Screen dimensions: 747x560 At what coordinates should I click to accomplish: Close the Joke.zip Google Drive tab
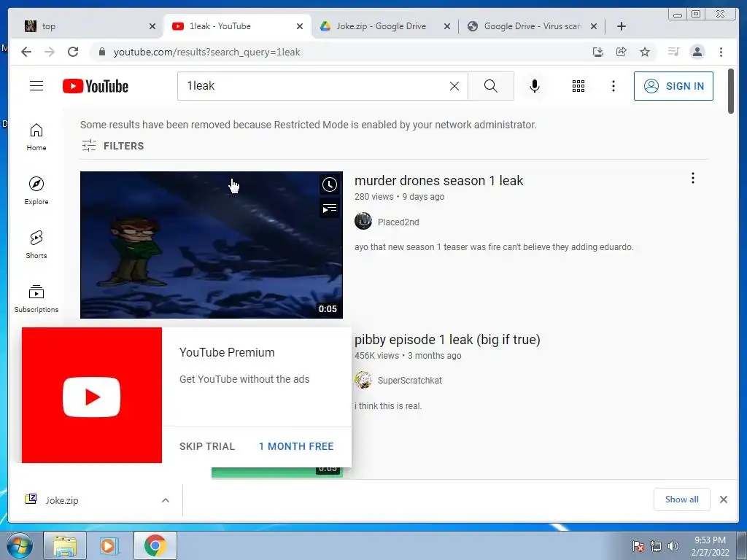[x=447, y=26]
